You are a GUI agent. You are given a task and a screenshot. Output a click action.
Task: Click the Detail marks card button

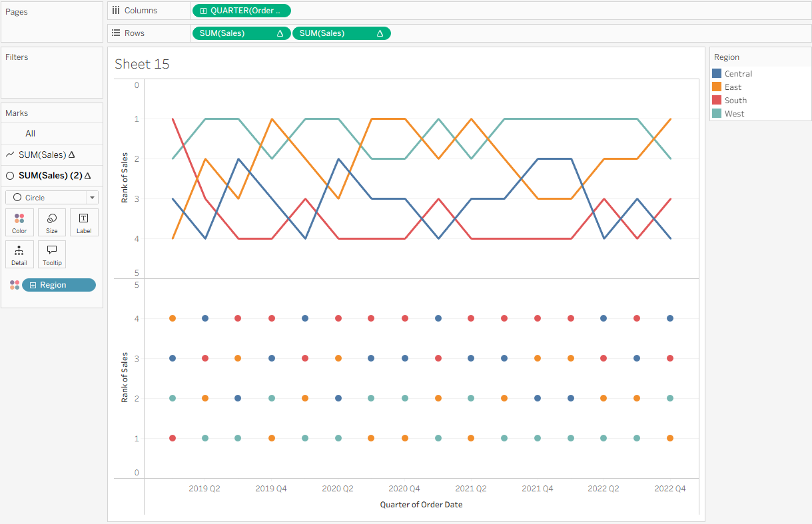[x=19, y=254]
